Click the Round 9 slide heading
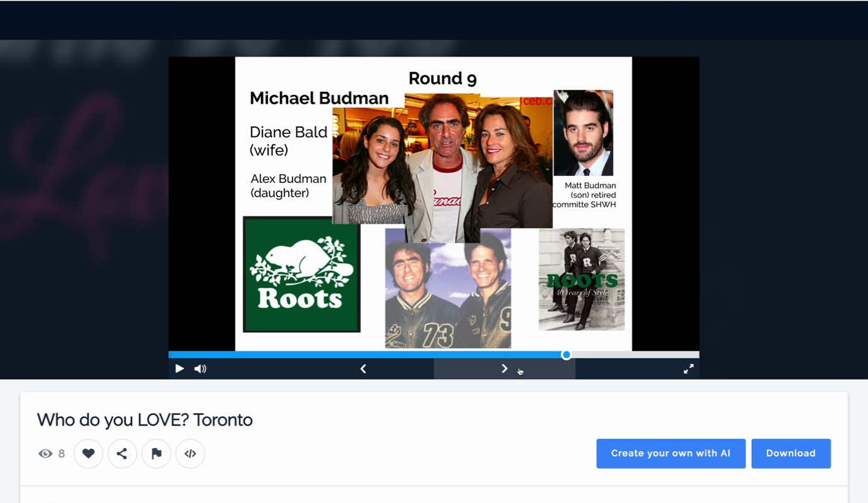Screen dimensions: 868x503 coord(442,79)
